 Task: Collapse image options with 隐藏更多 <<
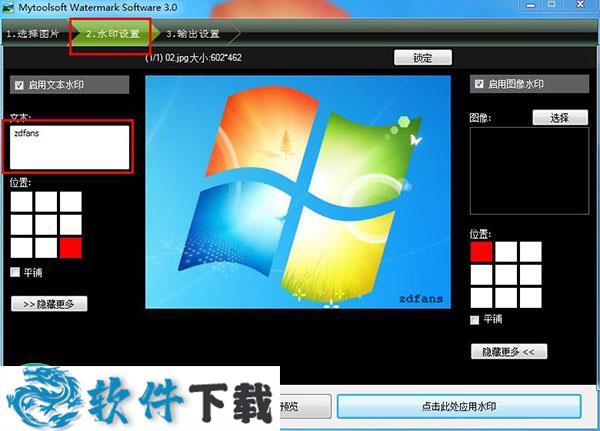pyautogui.click(x=509, y=351)
